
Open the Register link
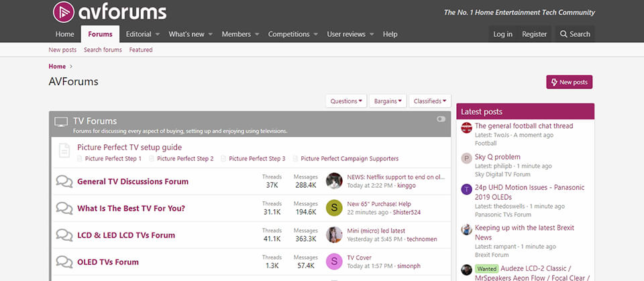pos(534,34)
